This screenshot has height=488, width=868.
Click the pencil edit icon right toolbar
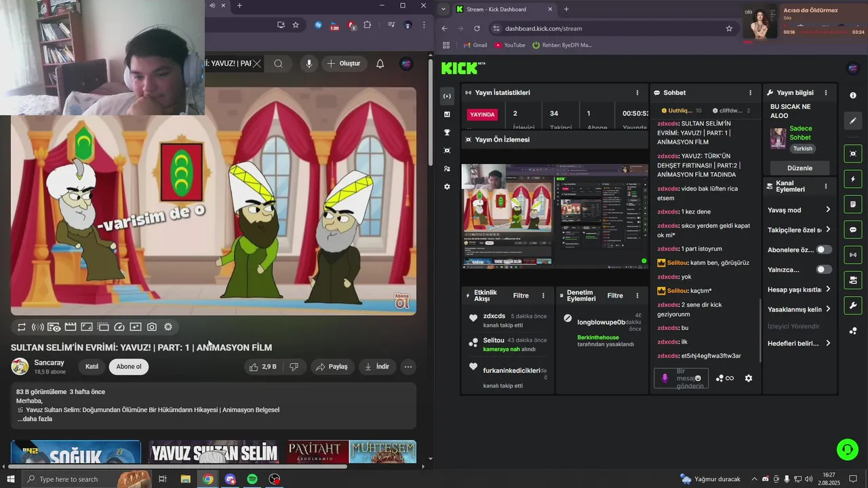tap(853, 121)
